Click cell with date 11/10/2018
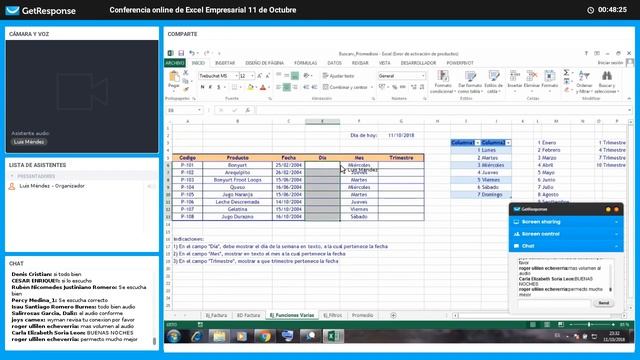 pyautogui.click(x=401, y=135)
